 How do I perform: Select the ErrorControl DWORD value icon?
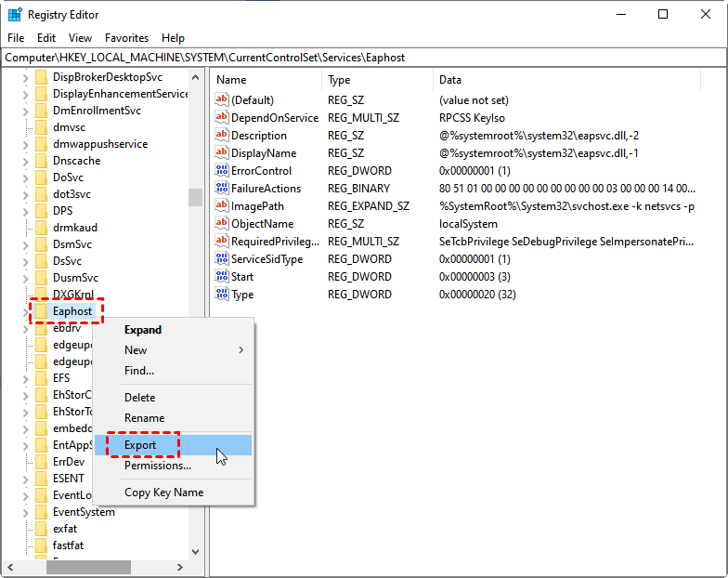pyautogui.click(x=221, y=171)
